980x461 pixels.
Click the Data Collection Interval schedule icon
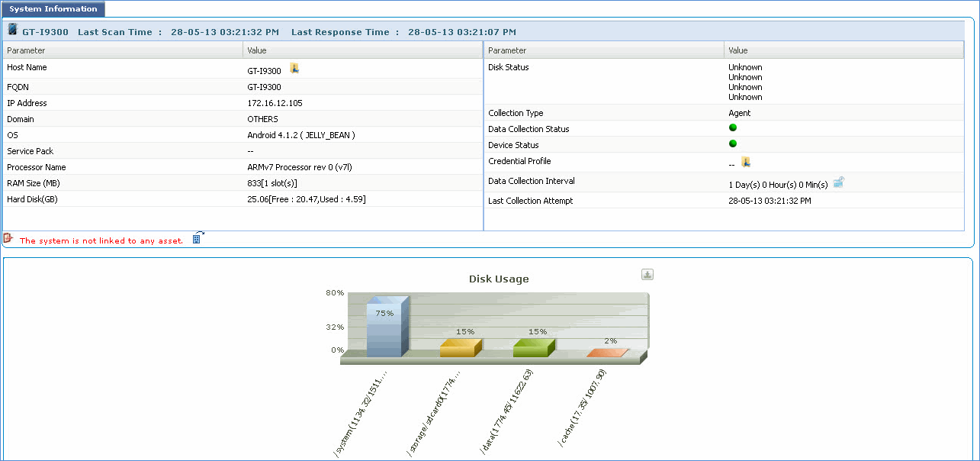838,182
